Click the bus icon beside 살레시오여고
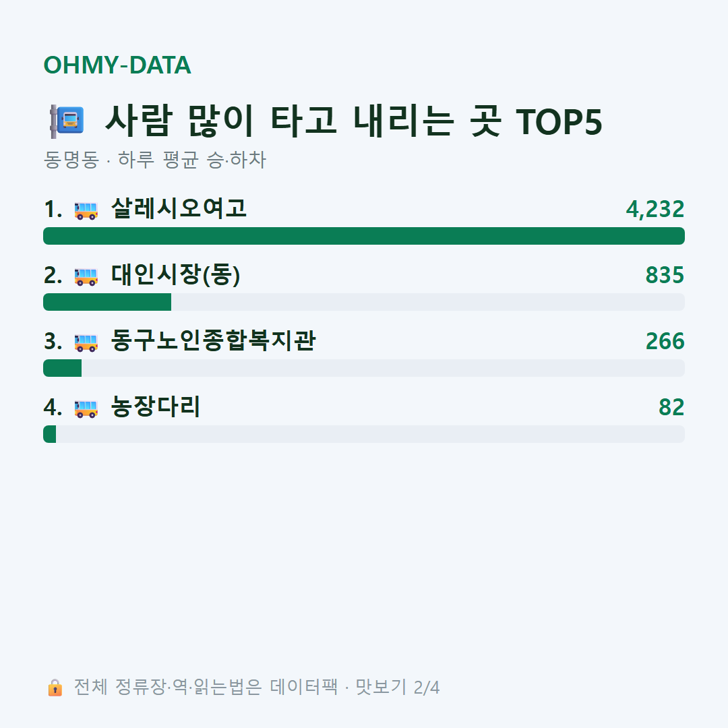Screen dimensions: 728x728 [86, 210]
